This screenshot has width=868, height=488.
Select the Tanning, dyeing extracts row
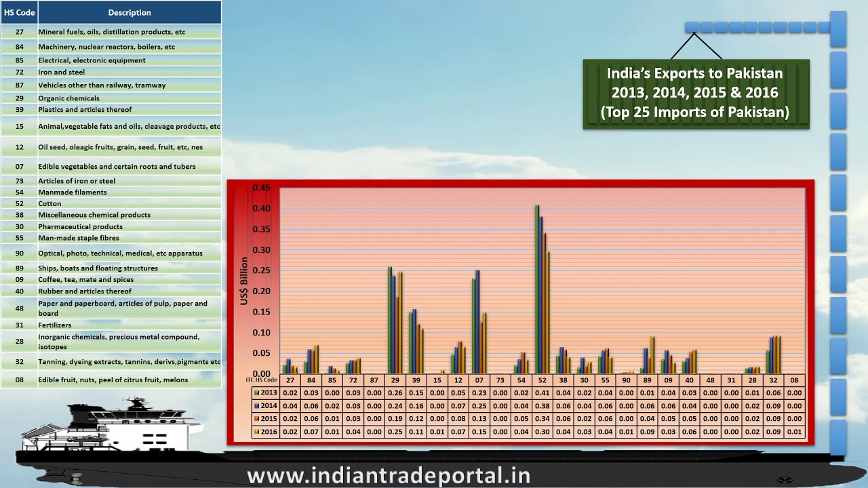[x=111, y=362]
